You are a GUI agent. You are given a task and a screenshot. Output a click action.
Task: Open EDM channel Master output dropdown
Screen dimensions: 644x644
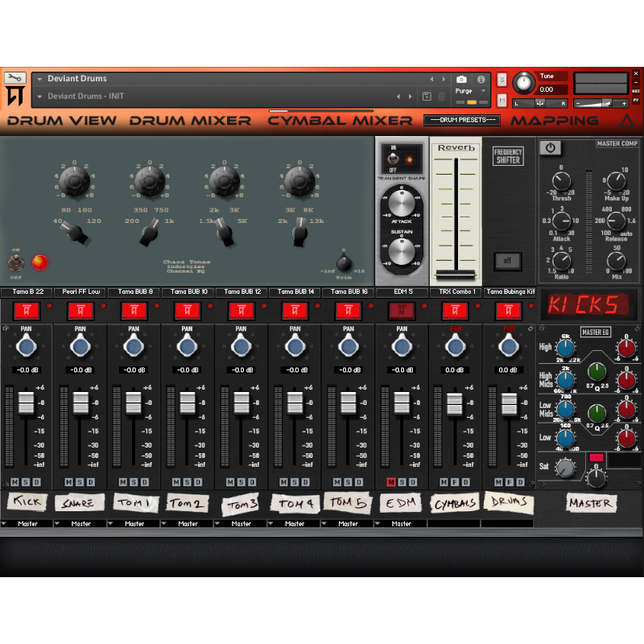click(401, 524)
